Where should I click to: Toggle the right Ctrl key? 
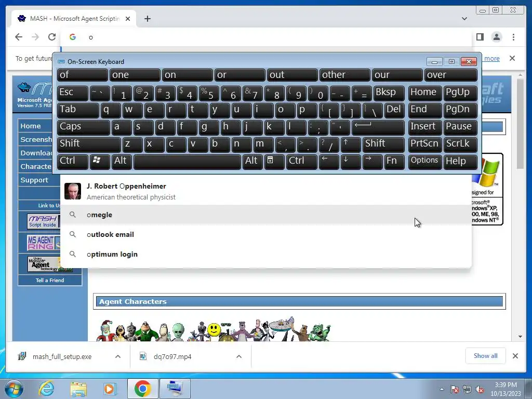(x=302, y=162)
